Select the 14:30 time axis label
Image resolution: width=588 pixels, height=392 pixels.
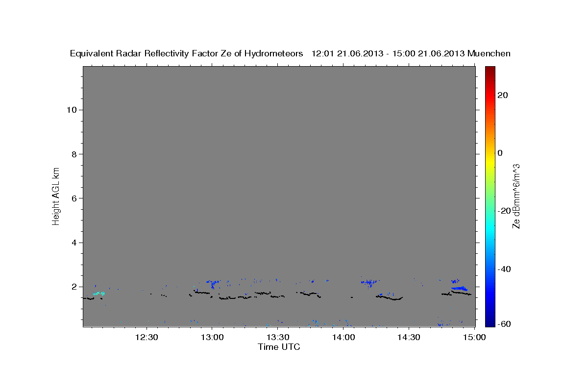[409, 338]
